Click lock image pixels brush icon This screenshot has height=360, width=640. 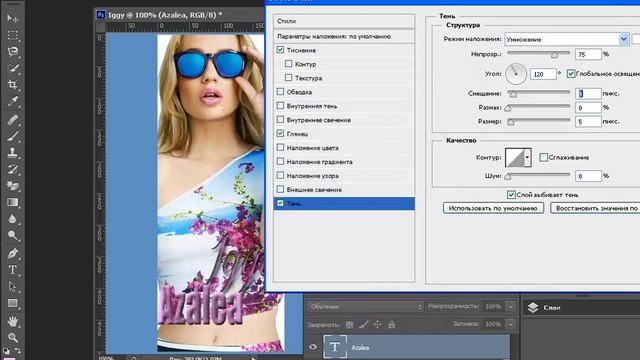[x=363, y=324]
